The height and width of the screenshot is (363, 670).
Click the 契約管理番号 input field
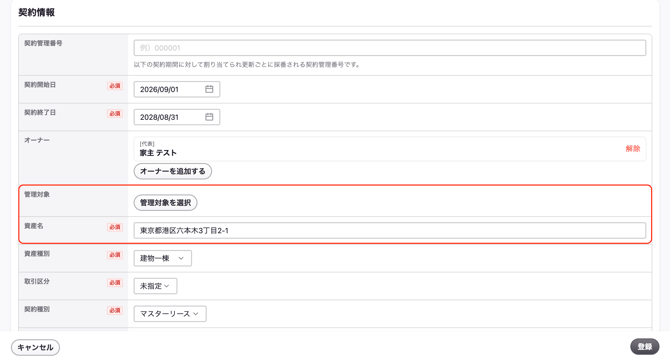[x=389, y=48]
